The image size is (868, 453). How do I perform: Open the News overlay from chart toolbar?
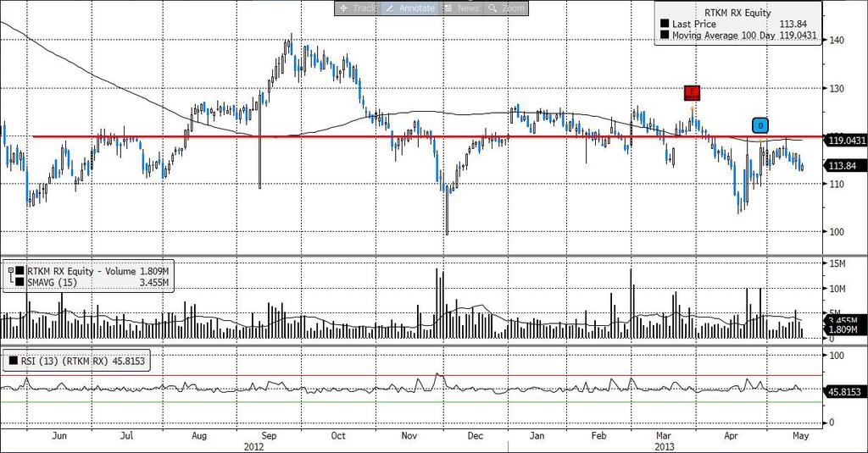pos(462,8)
